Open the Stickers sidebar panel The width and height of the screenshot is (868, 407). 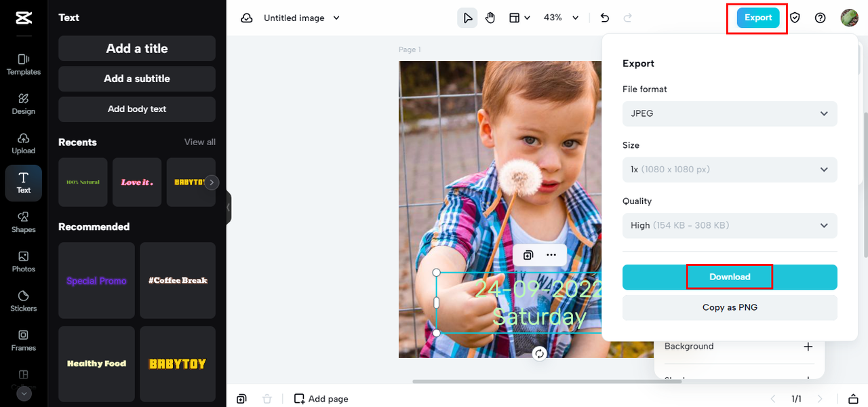(x=24, y=301)
